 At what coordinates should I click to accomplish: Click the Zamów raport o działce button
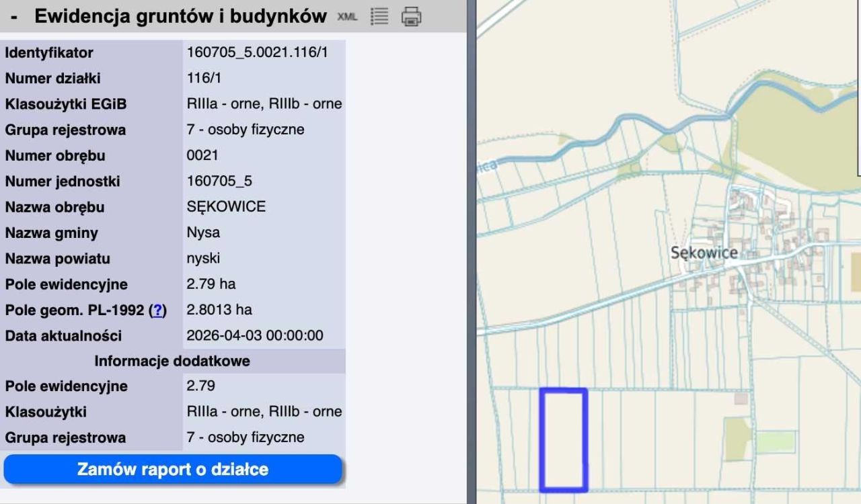(173, 469)
